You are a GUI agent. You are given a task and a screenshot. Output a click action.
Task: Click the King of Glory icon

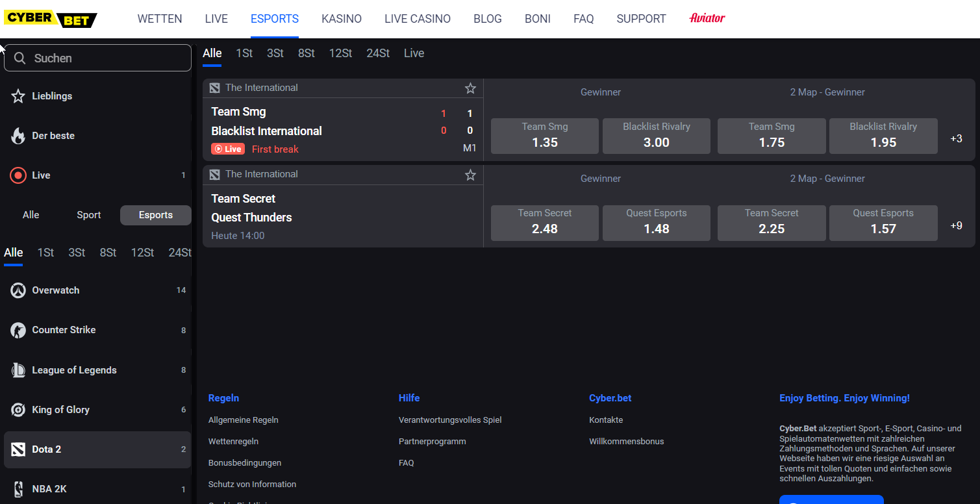coord(18,409)
